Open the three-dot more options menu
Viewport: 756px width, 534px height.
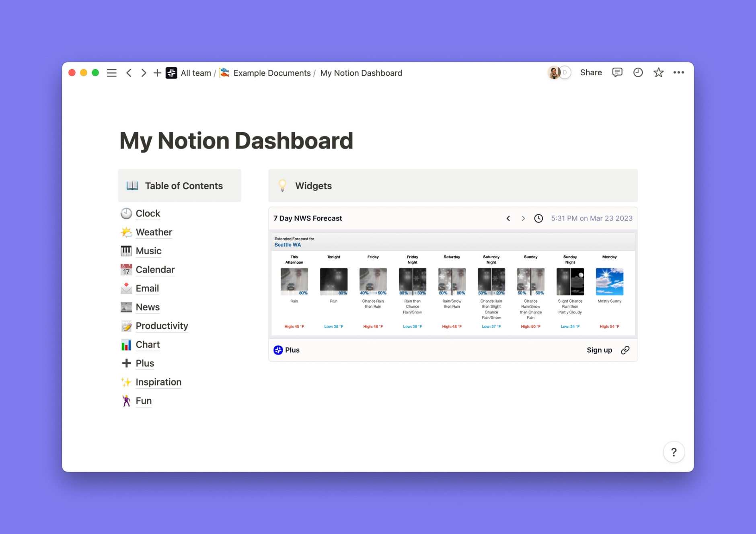[x=679, y=72]
